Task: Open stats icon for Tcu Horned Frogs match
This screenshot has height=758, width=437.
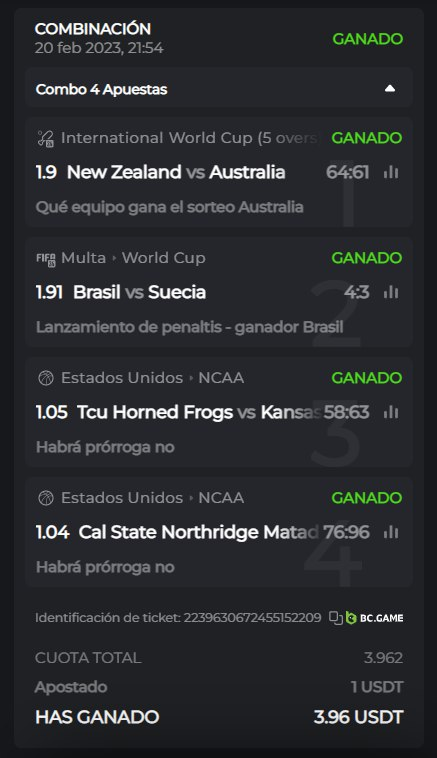Action: (x=391, y=412)
